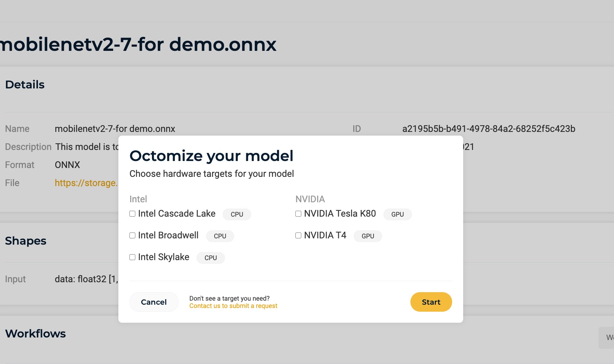Tick the Intel Broadwell checkbox
Viewport: 614px width, 364px height.
132,235
